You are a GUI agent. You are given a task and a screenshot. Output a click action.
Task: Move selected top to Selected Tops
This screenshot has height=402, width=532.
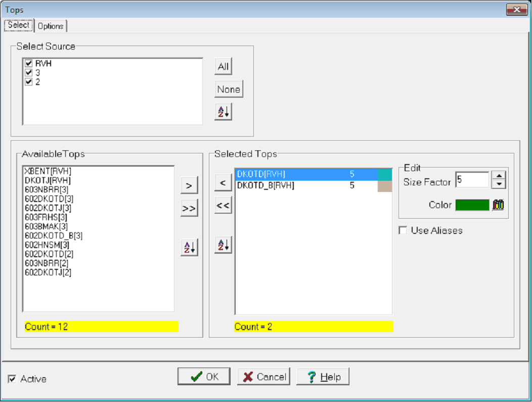point(189,185)
